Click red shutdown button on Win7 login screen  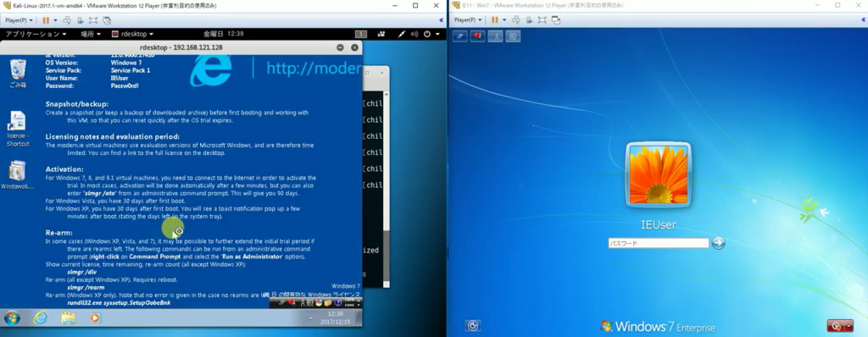(835, 325)
